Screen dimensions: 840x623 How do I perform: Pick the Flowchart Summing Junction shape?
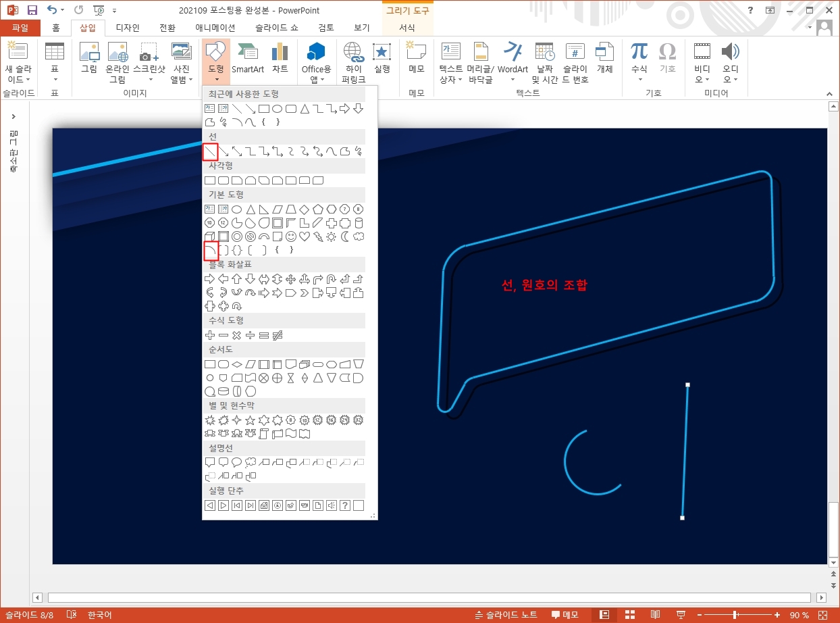click(264, 378)
